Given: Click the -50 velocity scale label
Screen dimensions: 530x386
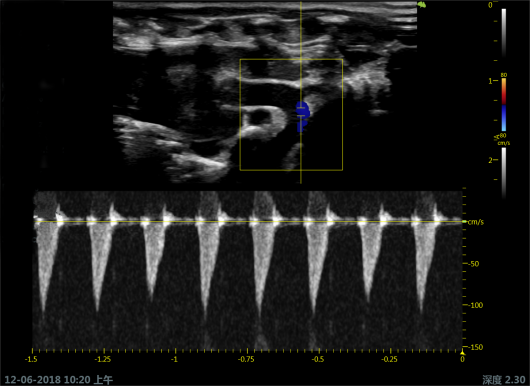Looking at the screenshot, I should coord(473,264).
